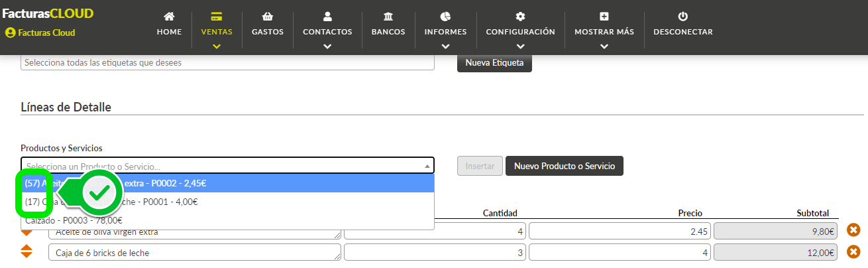
Task: Open CONTACTOS menu label
Action: pos(327,32)
